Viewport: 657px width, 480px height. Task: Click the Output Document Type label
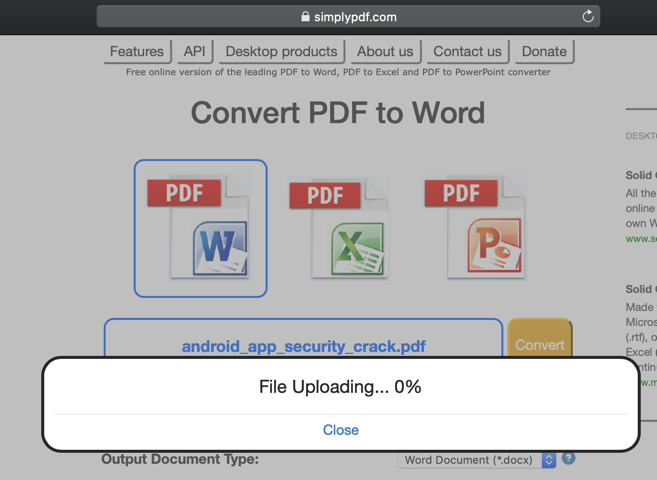(180, 459)
